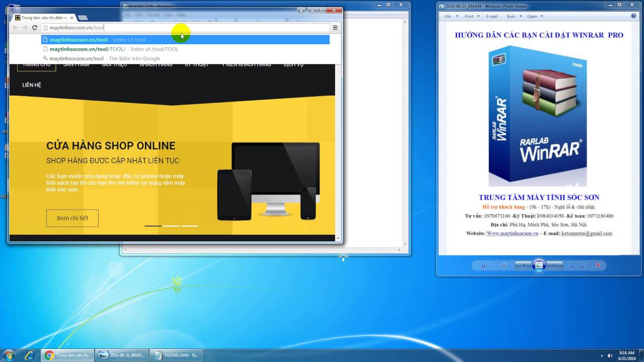This screenshot has height=362, width=644.
Task: Select the first carousel slide indicator
Action: coord(153,226)
